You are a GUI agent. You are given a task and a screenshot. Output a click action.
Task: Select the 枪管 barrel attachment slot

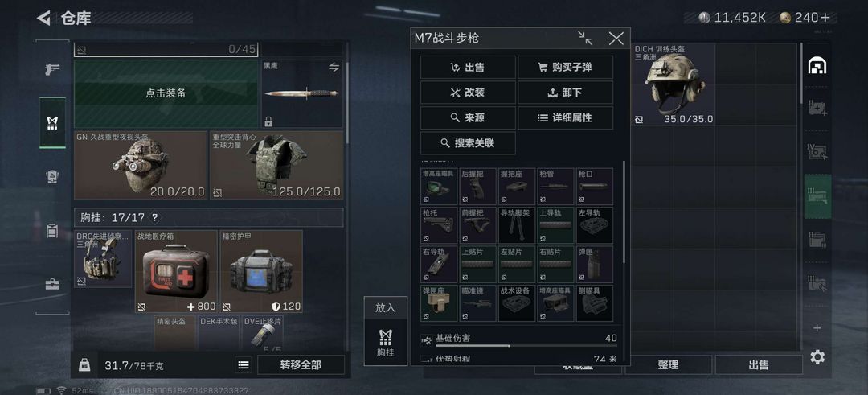click(x=556, y=187)
